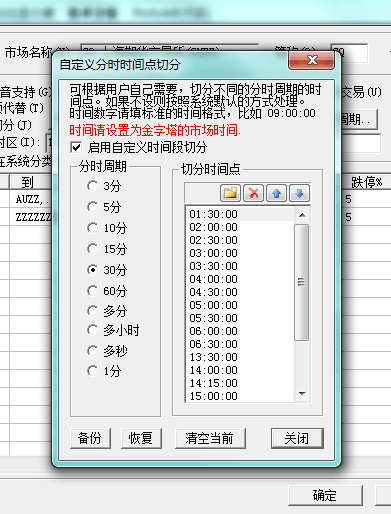The height and width of the screenshot is (514, 391).
Task: Click the 跌停% column header in background
Action: 366,182
